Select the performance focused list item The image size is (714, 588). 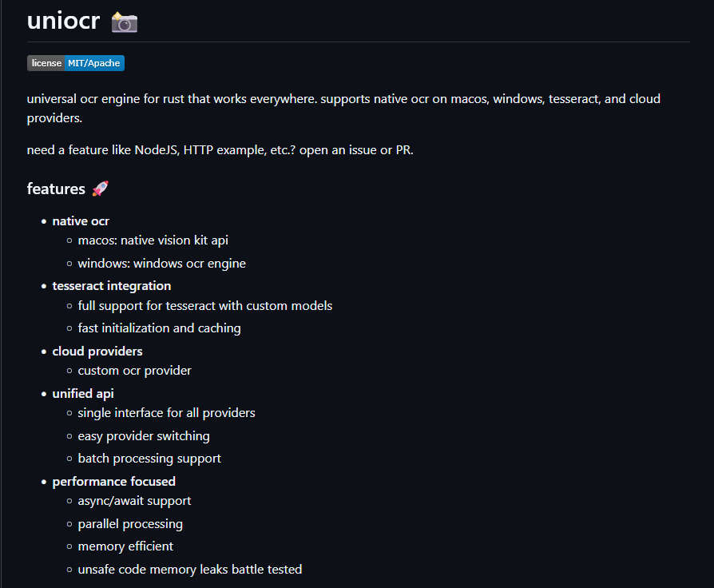point(114,482)
